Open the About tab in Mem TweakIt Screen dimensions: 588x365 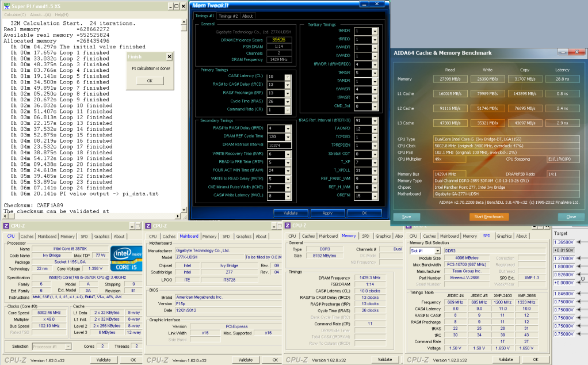click(247, 16)
